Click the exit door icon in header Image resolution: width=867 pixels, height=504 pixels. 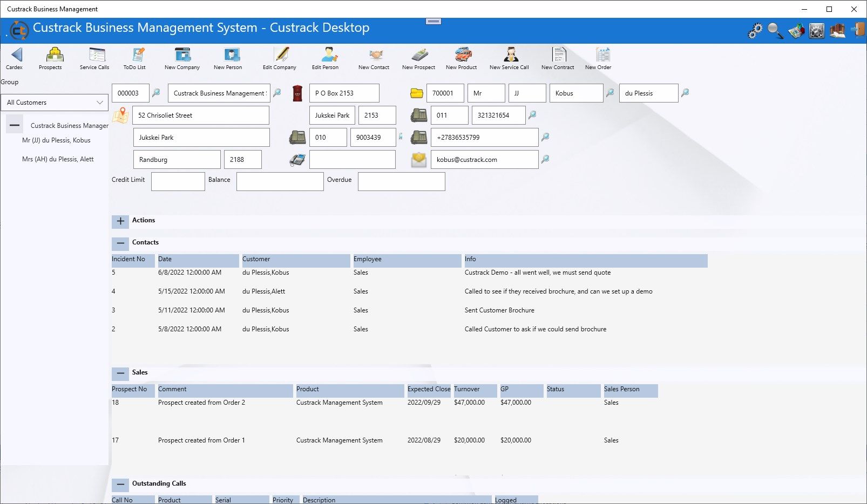click(x=858, y=30)
